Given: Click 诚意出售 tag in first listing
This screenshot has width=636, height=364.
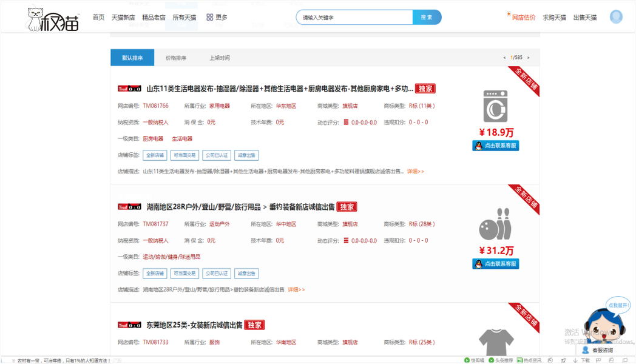Looking at the screenshot, I should pos(246,155).
